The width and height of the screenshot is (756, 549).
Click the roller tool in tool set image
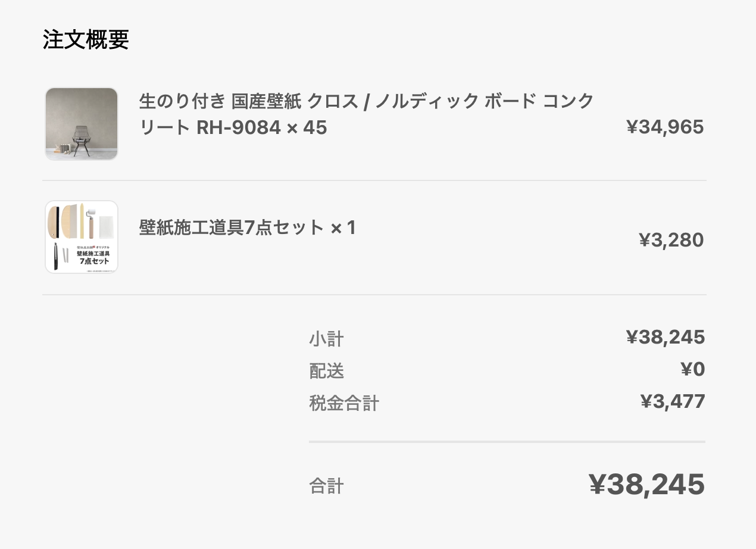click(x=92, y=220)
